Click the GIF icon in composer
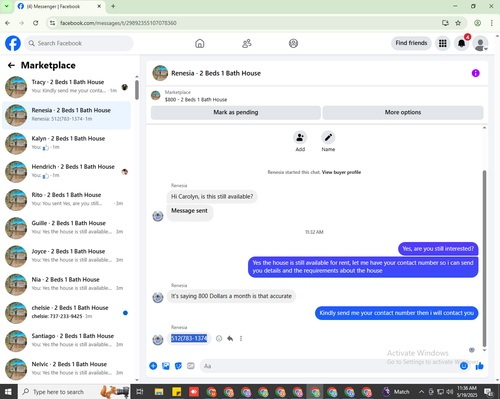This screenshot has height=399, width=500. click(191, 366)
